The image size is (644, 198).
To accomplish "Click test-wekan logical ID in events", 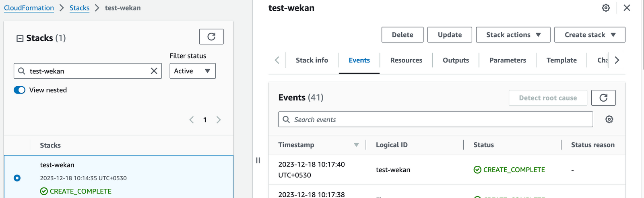I will [393, 170].
